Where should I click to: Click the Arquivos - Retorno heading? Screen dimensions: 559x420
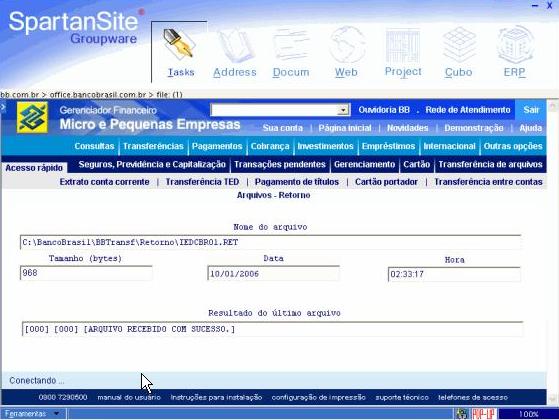pos(273,195)
